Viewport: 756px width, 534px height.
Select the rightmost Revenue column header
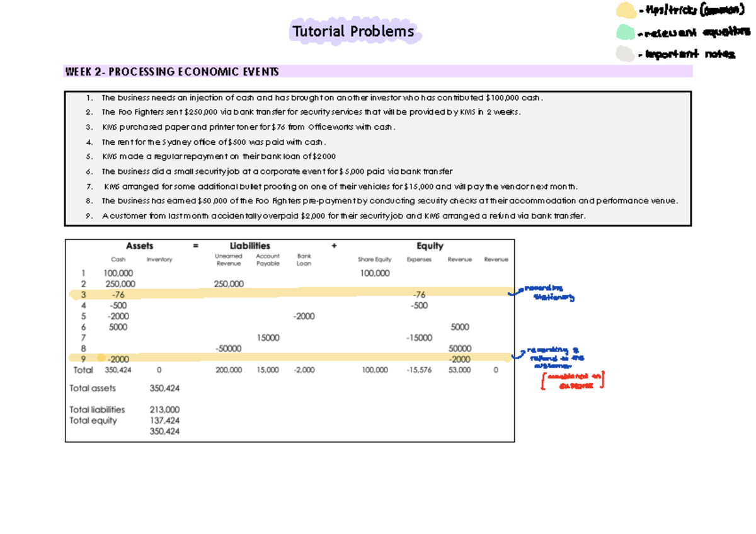pyautogui.click(x=496, y=259)
